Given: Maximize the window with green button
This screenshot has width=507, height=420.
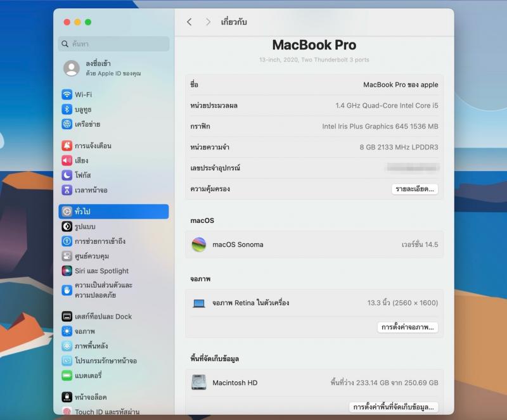Looking at the screenshot, I should click(88, 22).
